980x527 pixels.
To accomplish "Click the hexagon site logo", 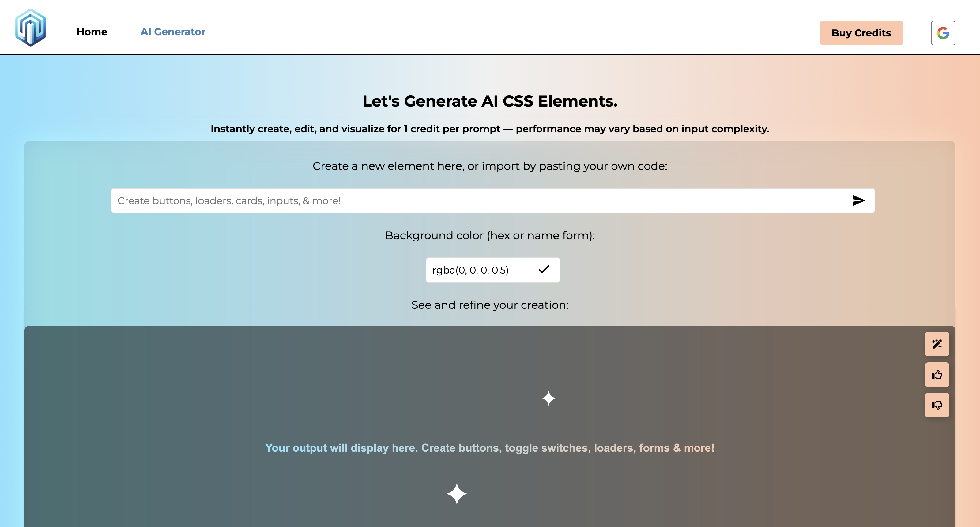I will (30, 27).
